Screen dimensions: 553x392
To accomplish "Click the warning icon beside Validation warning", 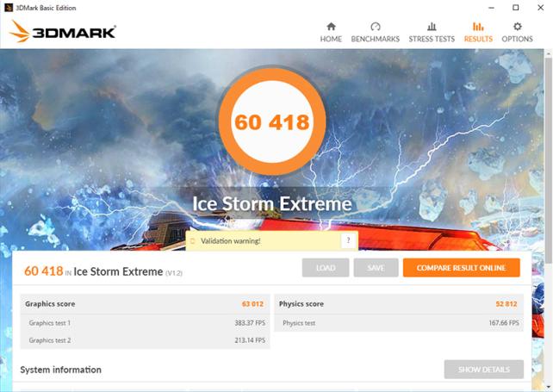I will [x=193, y=241].
